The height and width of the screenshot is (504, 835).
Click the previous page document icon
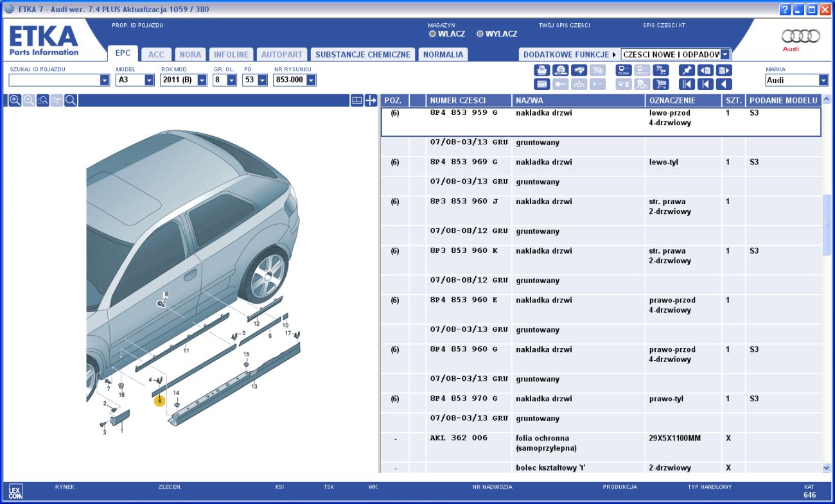(x=705, y=70)
